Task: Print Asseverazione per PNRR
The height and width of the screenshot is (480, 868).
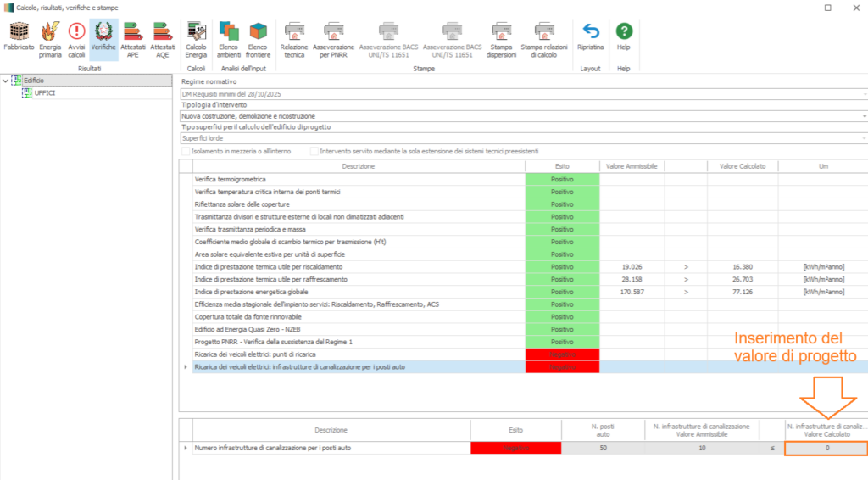Action: (x=333, y=39)
